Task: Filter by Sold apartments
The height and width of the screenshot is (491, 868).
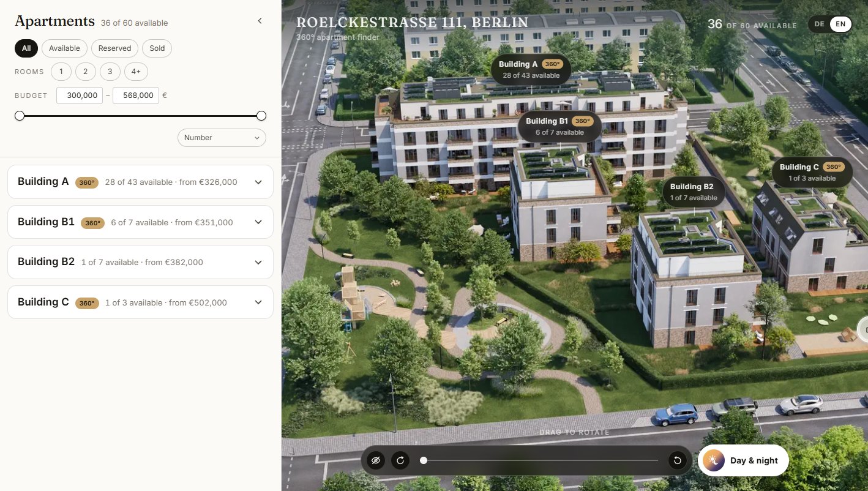Action: coord(157,48)
